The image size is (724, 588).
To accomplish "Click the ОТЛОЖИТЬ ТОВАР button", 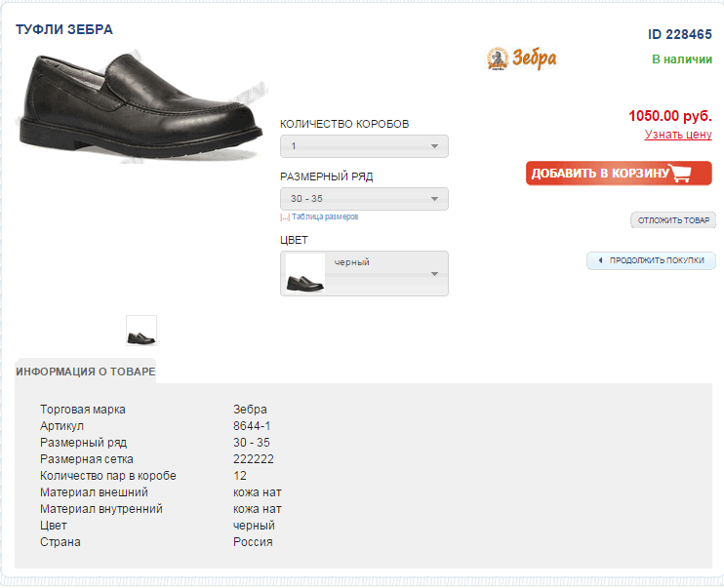I will [x=673, y=220].
